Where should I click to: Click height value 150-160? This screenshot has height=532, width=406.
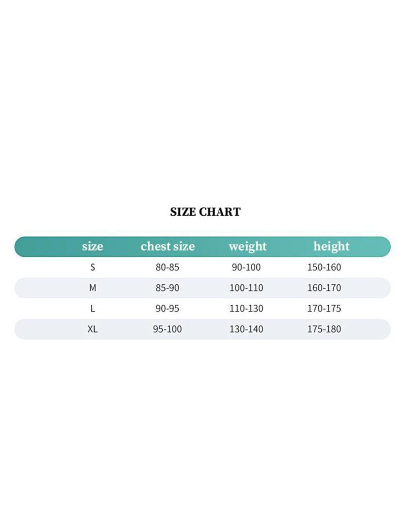point(324,268)
